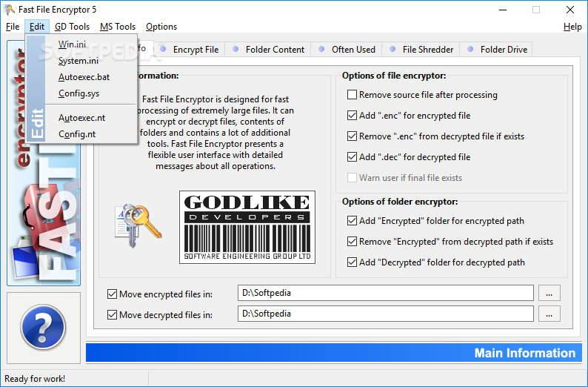Enable Remove source file after processing

(x=422, y=95)
